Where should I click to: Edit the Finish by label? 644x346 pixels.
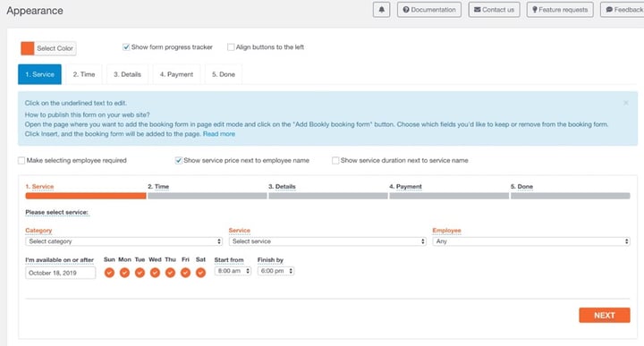(270, 260)
